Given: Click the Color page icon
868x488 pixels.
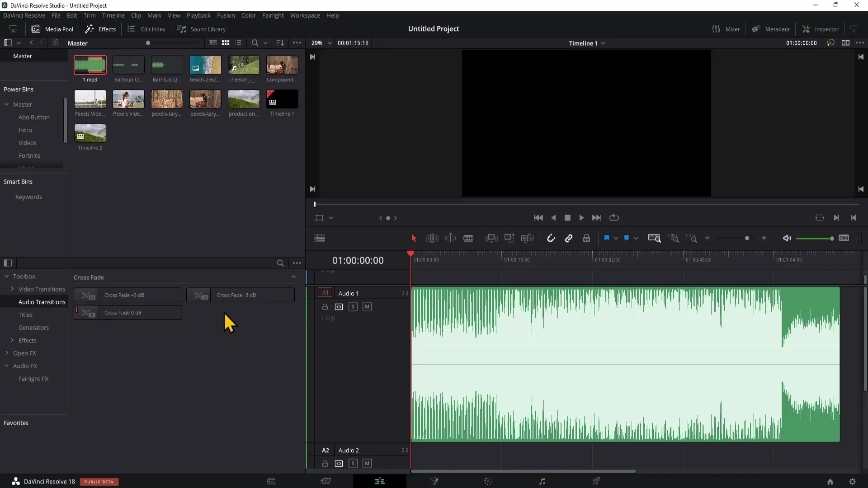Looking at the screenshot, I should pos(488,481).
